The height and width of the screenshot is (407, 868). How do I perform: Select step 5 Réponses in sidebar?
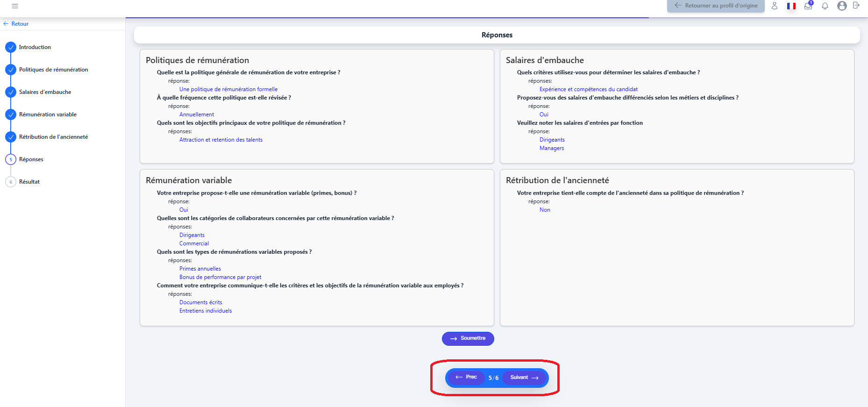(31, 159)
